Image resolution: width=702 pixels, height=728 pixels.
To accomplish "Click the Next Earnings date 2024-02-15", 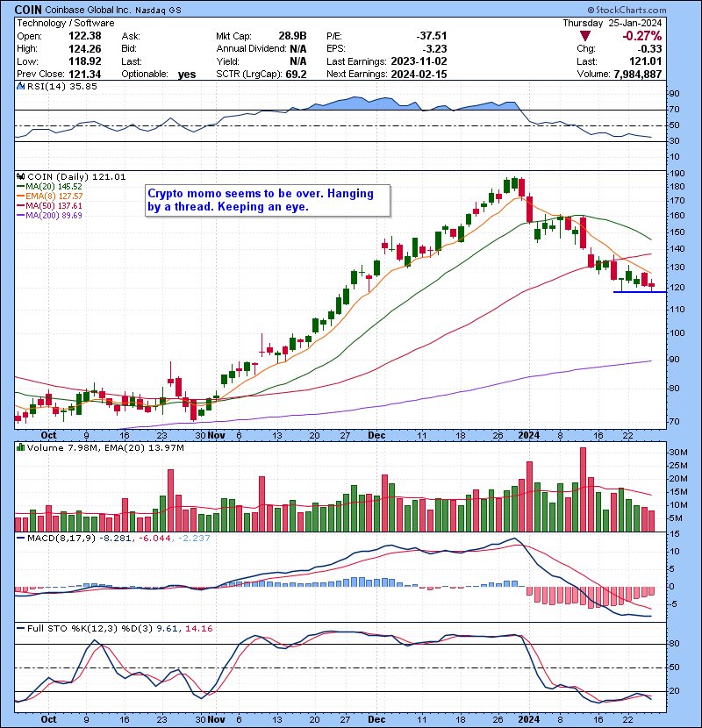I will point(419,75).
